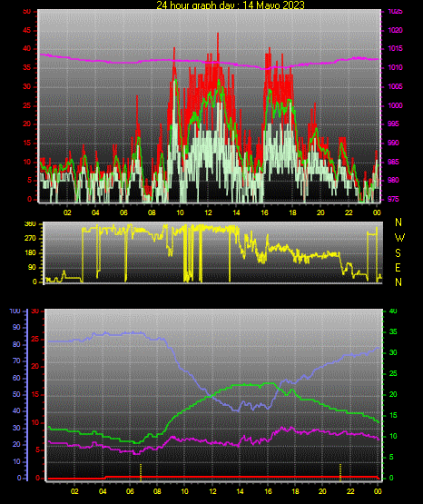Click the yellow sunset marker near 21 hours
Viewport: 423px width, 504px height.
point(340,472)
